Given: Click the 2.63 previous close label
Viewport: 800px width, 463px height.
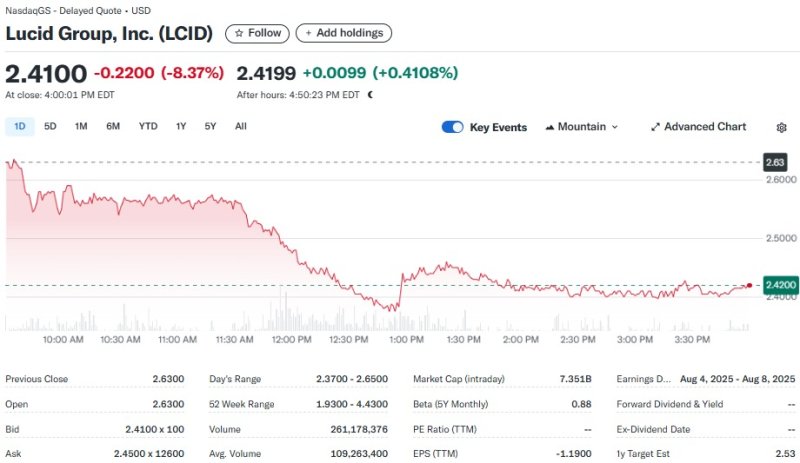Looking at the screenshot, I should click(x=775, y=161).
